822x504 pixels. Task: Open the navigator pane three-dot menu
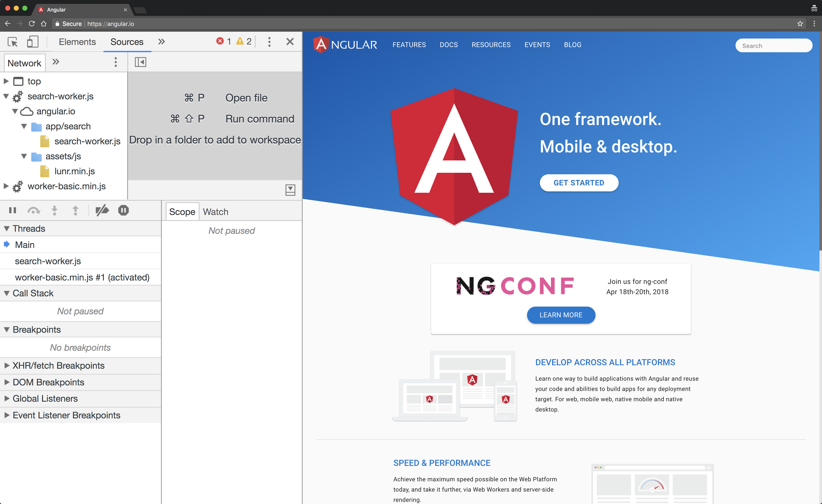[115, 62]
